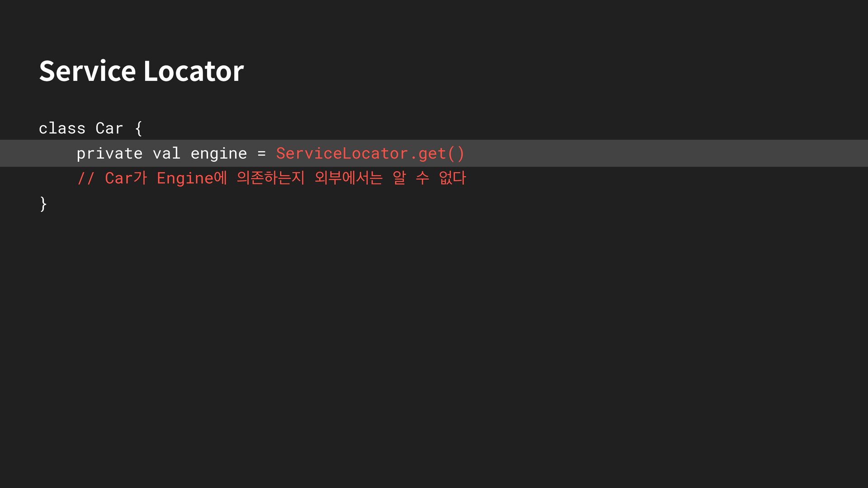The width and height of the screenshot is (868, 488).
Task: Select the "engine" variable name
Action: (219, 154)
